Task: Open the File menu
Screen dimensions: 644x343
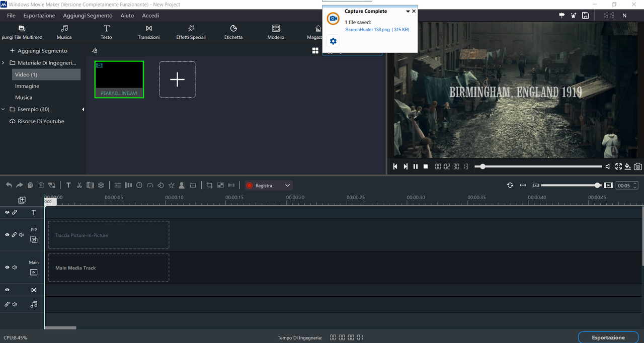Action: 11,16
